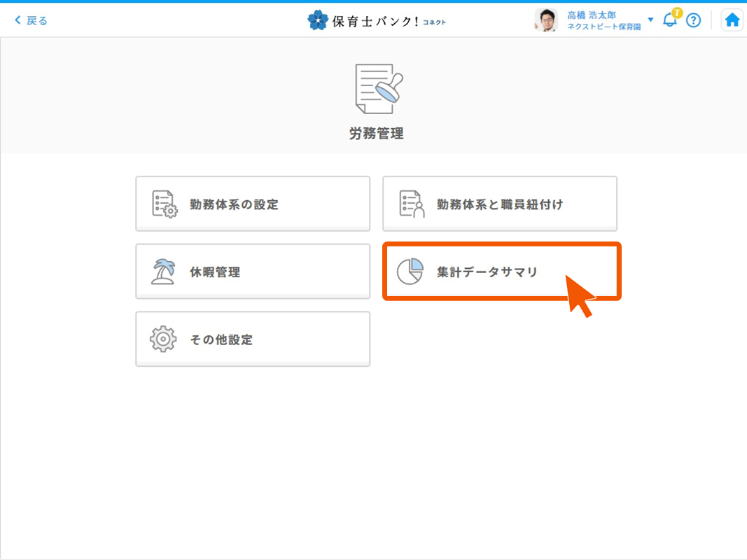Click the 勤務体系と職員紐付け person checklist icon

tap(412, 204)
